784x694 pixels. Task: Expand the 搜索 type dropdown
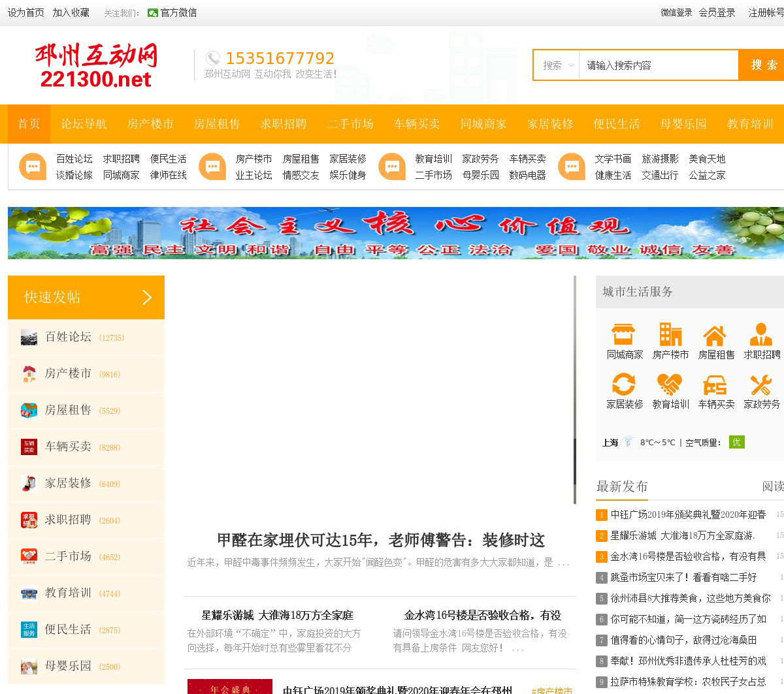click(x=557, y=65)
